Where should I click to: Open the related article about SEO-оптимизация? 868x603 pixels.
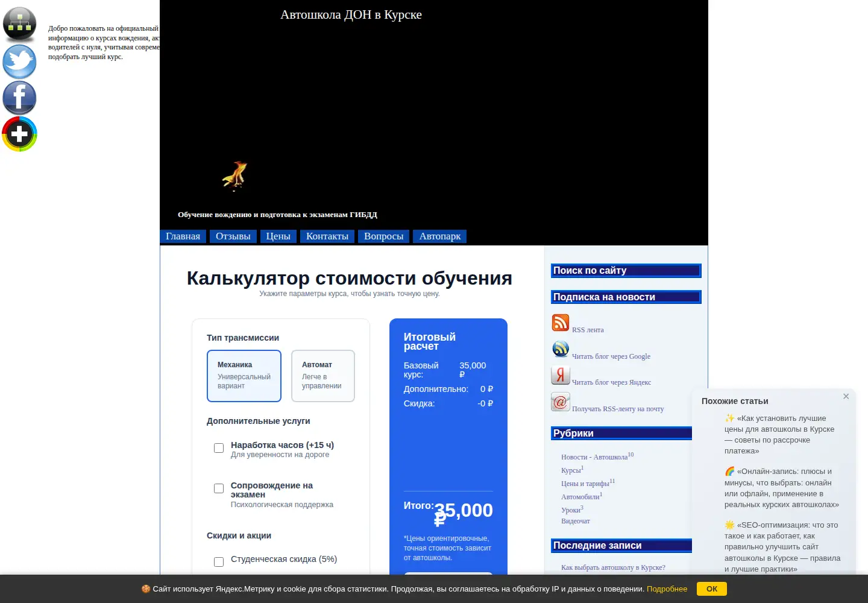click(782, 547)
